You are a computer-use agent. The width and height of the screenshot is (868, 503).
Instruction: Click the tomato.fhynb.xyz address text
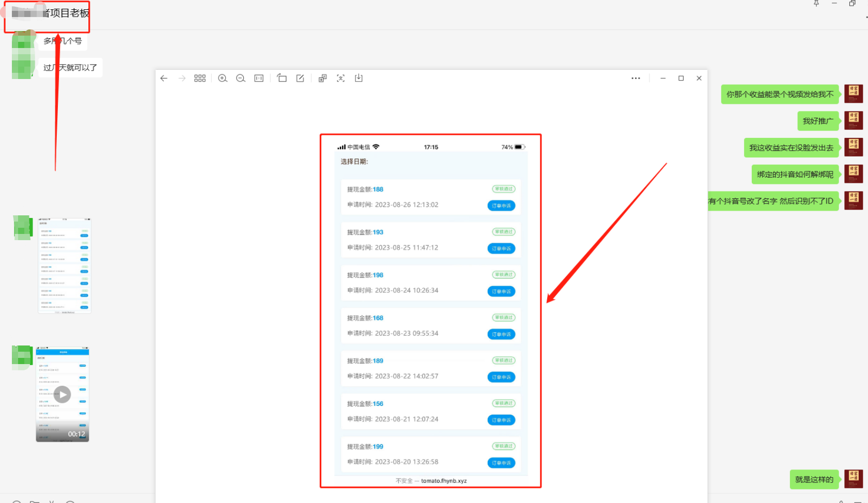pos(444,481)
